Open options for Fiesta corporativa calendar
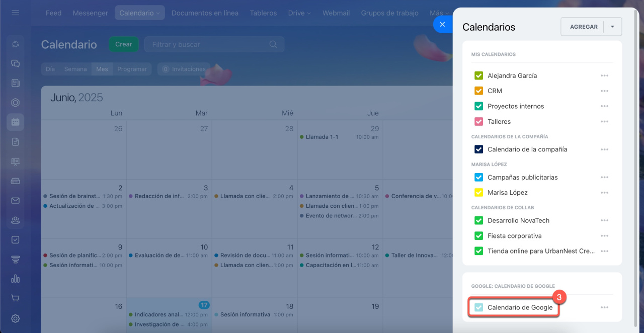 pyautogui.click(x=604, y=236)
